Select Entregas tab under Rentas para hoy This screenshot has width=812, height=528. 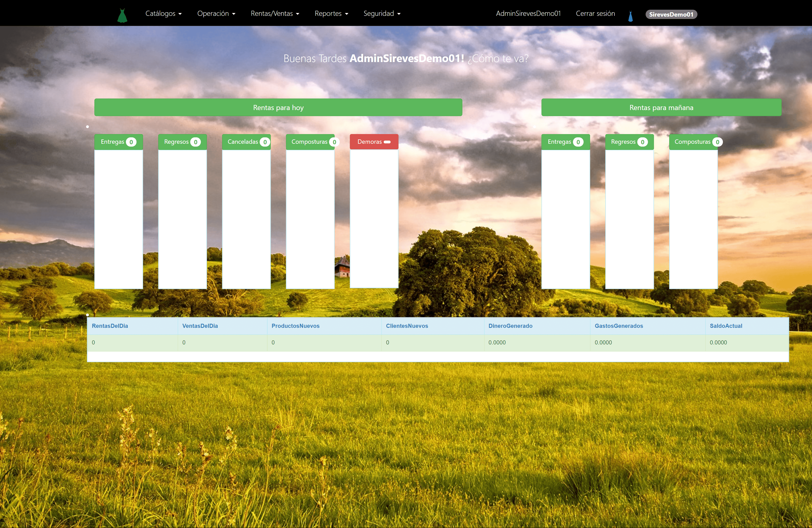(118, 142)
